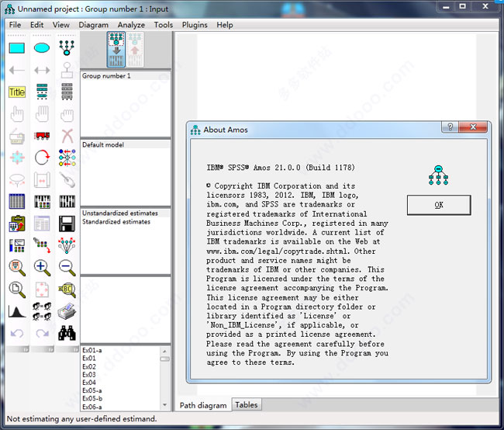The width and height of the screenshot is (504, 430).
Task: Open the List variables in data set tool
Action: [x=67, y=92]
